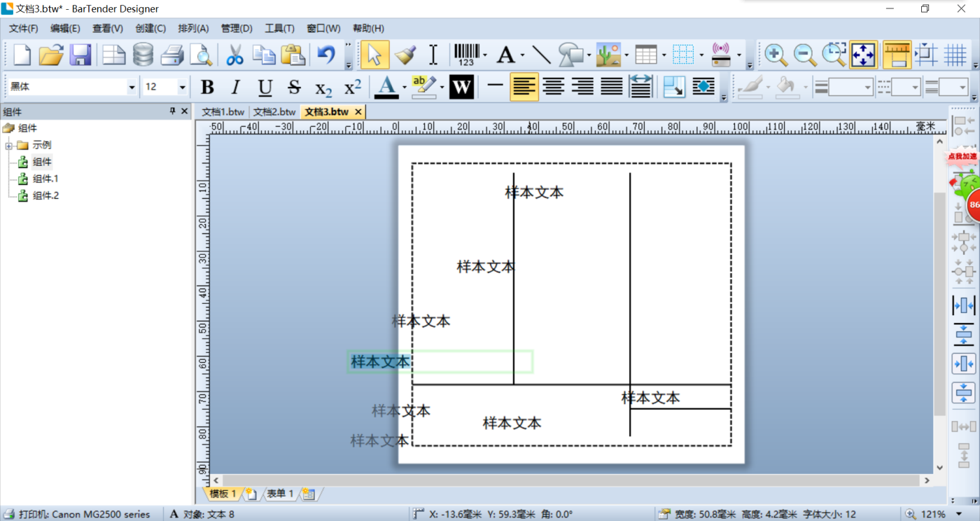
Task: Open 创建(C) menu
Action: [x=150, y=29]
